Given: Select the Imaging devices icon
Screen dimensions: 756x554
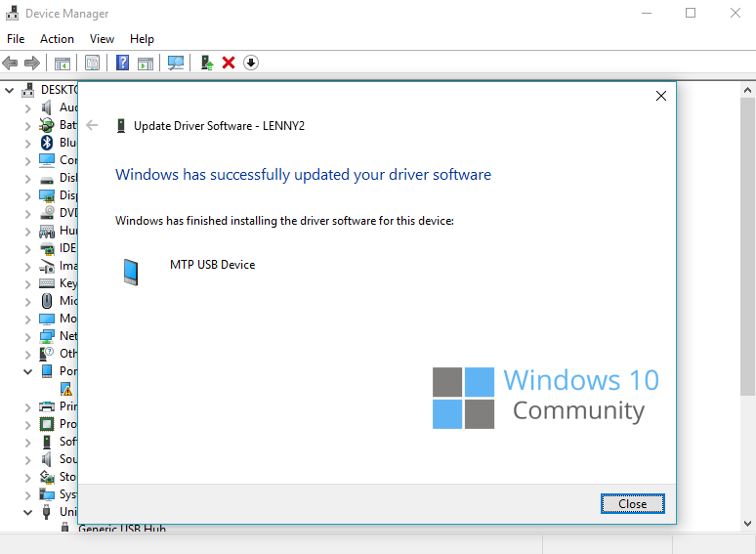Looking at the screenshot, I should point(47,266).
